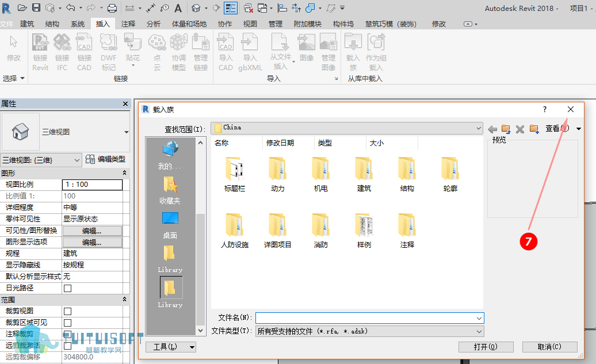Open file icon in quick access toolbar
Screen dimensions: 596x364
22,7
